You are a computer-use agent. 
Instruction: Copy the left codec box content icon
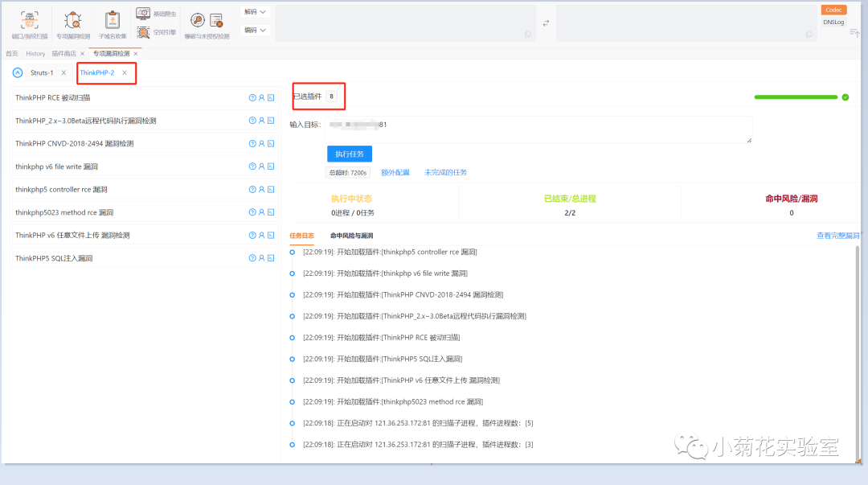point(527,35)
